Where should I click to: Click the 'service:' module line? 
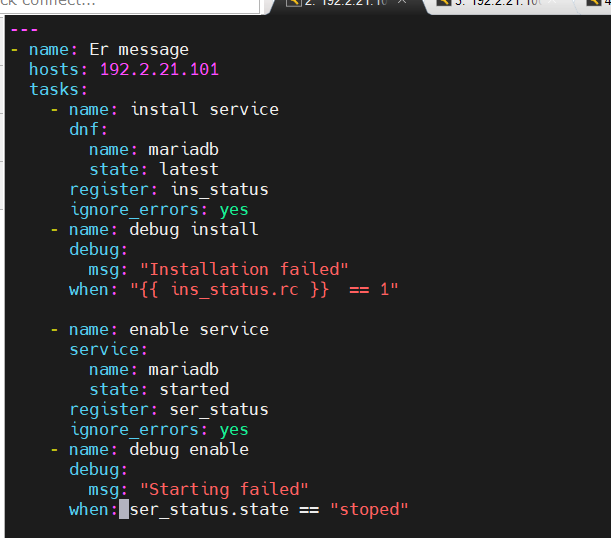(x=108, y=349)
